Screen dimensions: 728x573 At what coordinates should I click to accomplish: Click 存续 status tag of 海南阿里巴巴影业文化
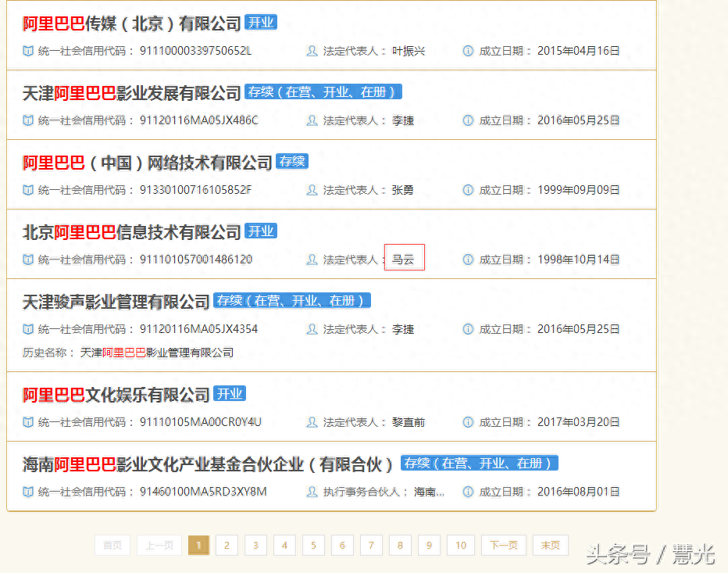click(479, 464)
